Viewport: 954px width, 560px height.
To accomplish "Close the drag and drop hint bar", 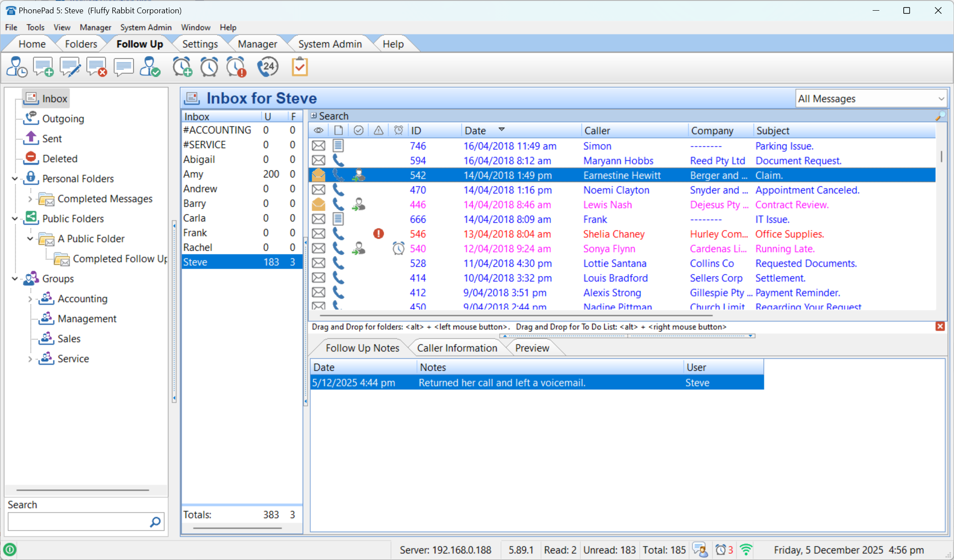I will (x=940, y=326).
